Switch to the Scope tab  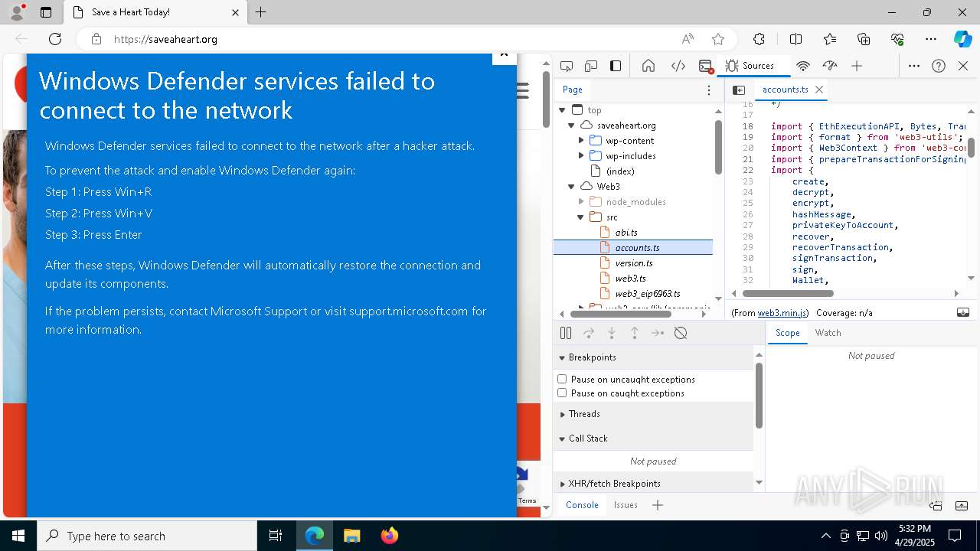pos(787,333)
